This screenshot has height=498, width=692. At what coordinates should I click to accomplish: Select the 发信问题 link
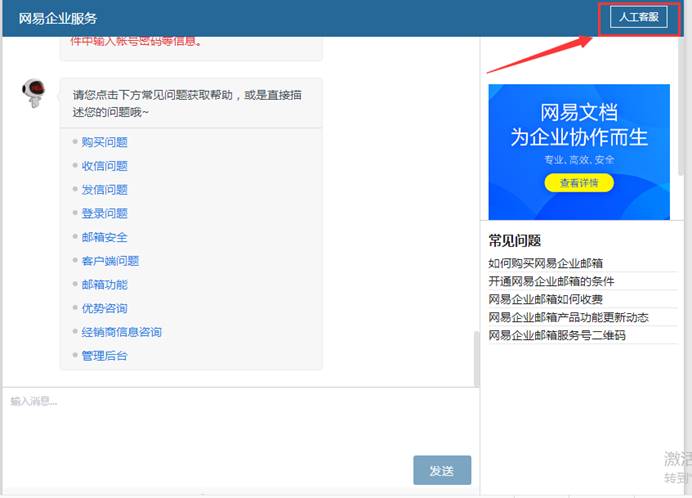pos(105,190)
